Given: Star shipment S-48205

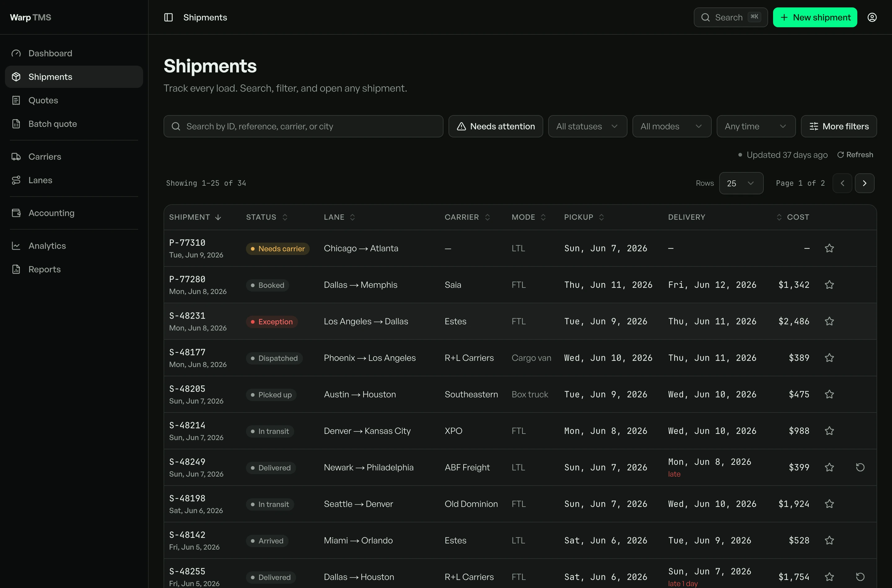Looking at the screenshot, I should click(829, 394).
